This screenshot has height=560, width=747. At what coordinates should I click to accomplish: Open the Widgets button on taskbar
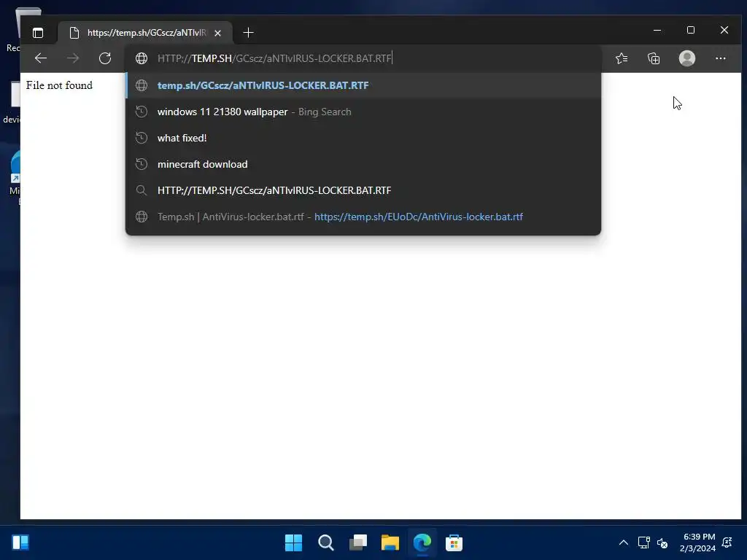(x=20, y=542)
